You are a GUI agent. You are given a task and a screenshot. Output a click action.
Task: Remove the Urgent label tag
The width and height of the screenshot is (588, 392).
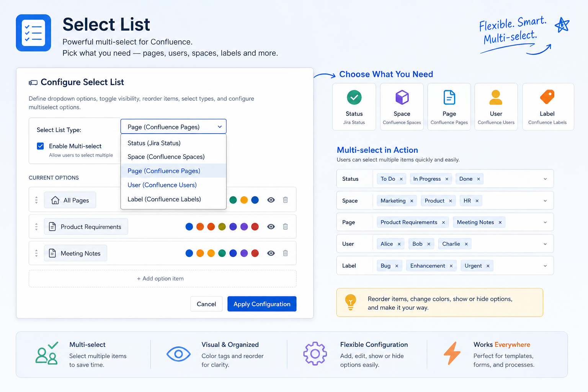click(488, 266)
